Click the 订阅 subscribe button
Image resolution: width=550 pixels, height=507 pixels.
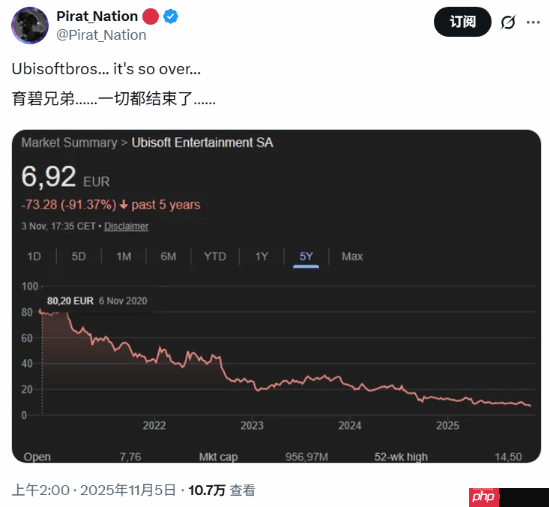coord(462,22)
